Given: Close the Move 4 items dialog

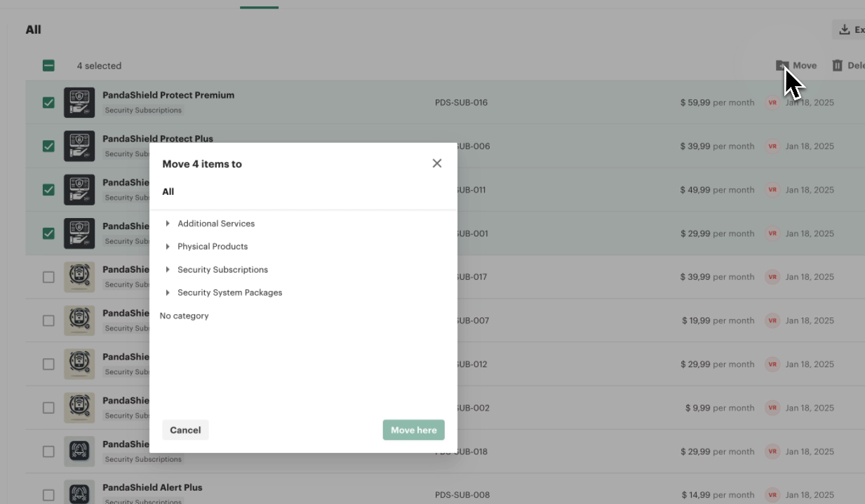Looking at the screenshot, I should 437,163.
